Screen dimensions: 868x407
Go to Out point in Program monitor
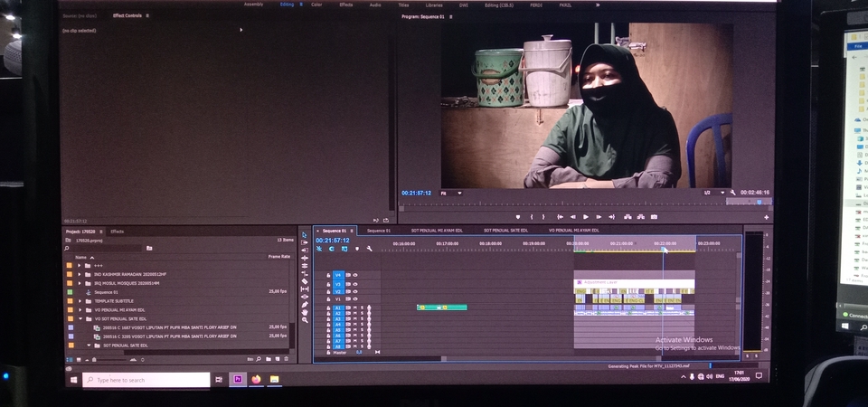pyautogui.click(x=612, y=217)
